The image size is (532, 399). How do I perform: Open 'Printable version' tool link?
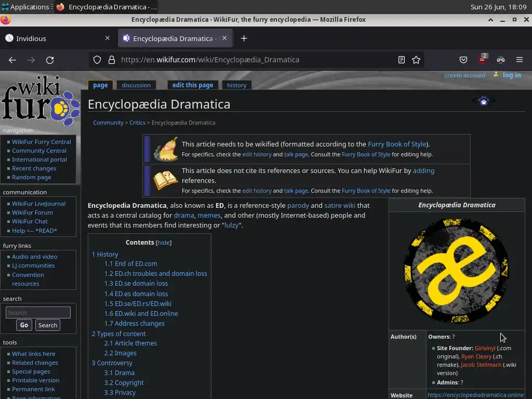click(x=36, y=380)
